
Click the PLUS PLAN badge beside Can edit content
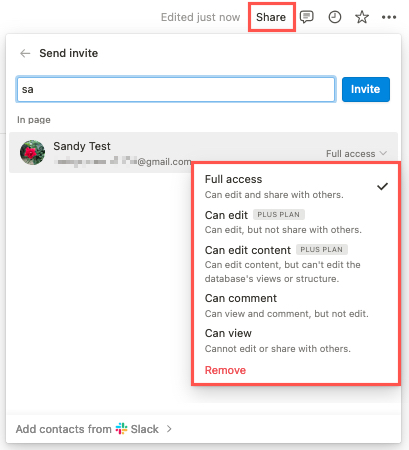322,250
